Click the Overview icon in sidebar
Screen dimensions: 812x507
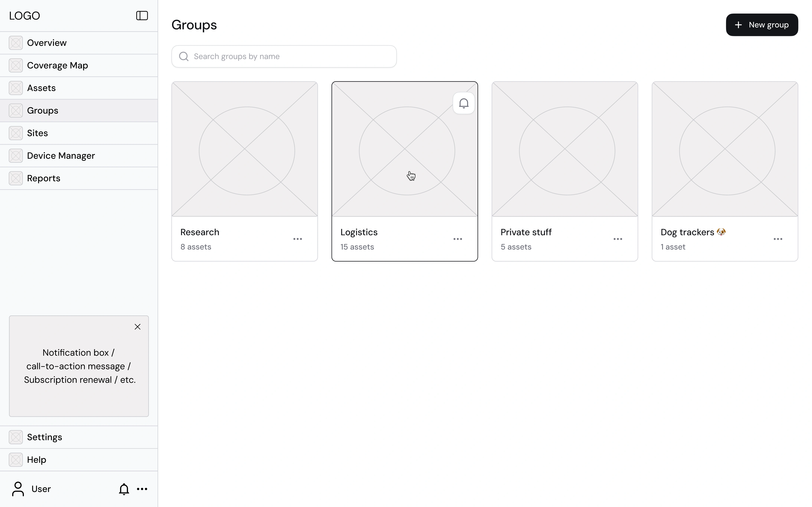[15, 43]
